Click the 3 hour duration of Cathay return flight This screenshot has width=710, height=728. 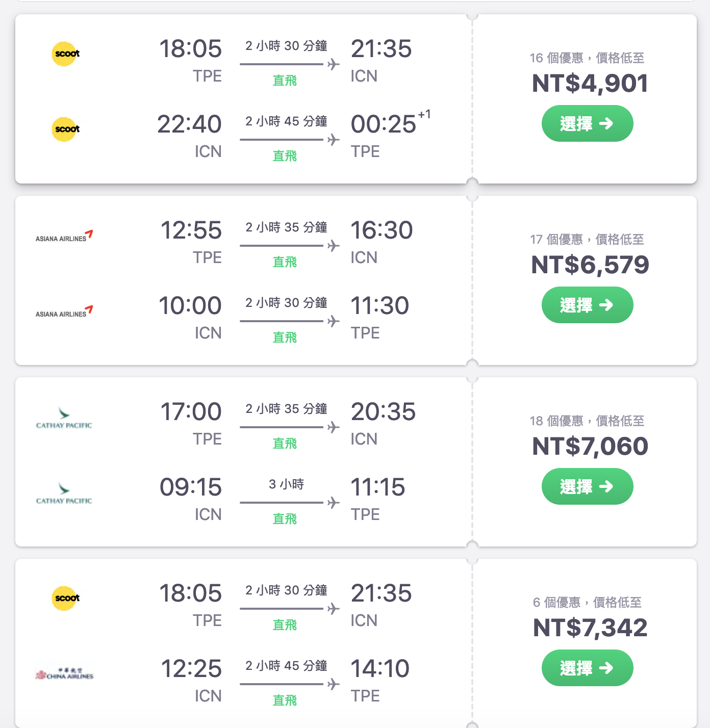point(286,484)
